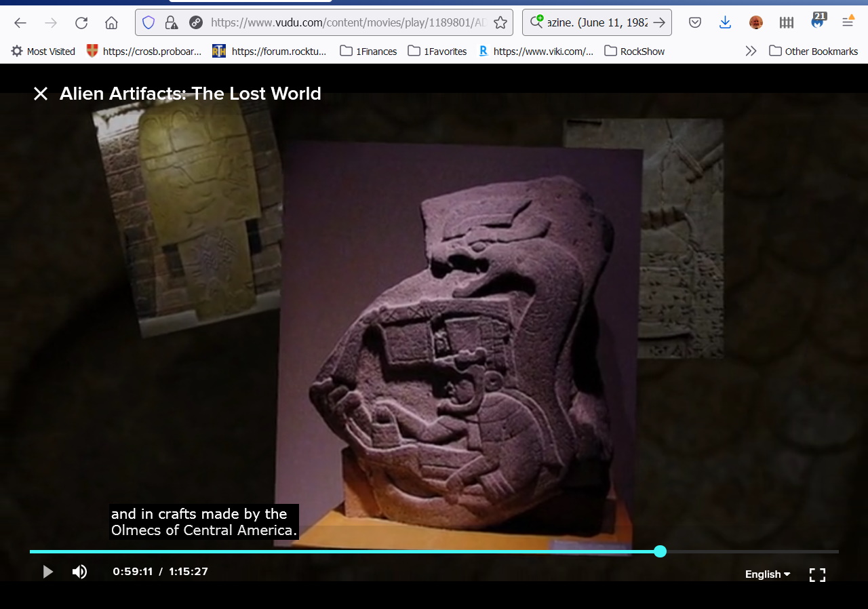
Task: Open Most Visited bookmarks
Action: click(43, 51)
